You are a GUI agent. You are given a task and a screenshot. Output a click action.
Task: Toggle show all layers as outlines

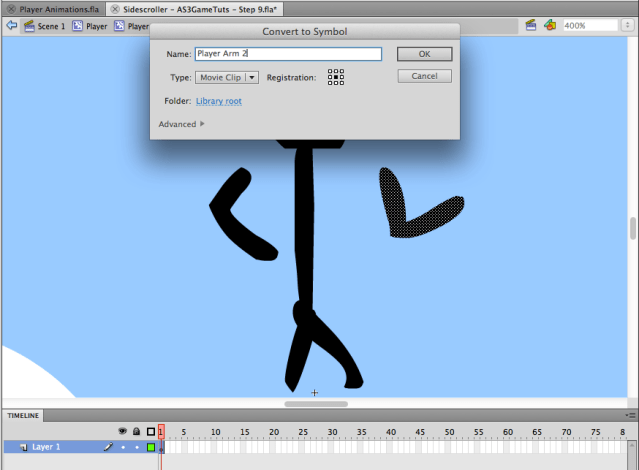pyautogui.click(x=151, y=431)
